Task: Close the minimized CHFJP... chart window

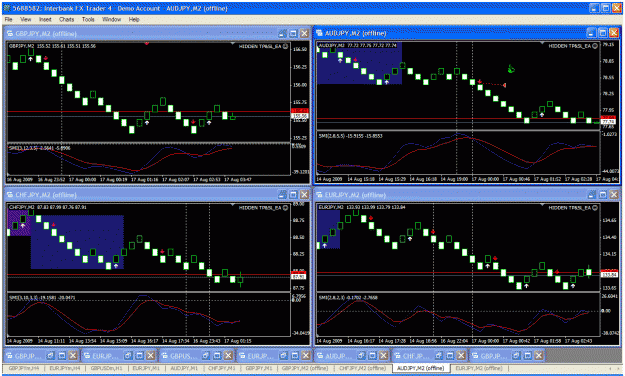Action: click(x=461, y=355)
